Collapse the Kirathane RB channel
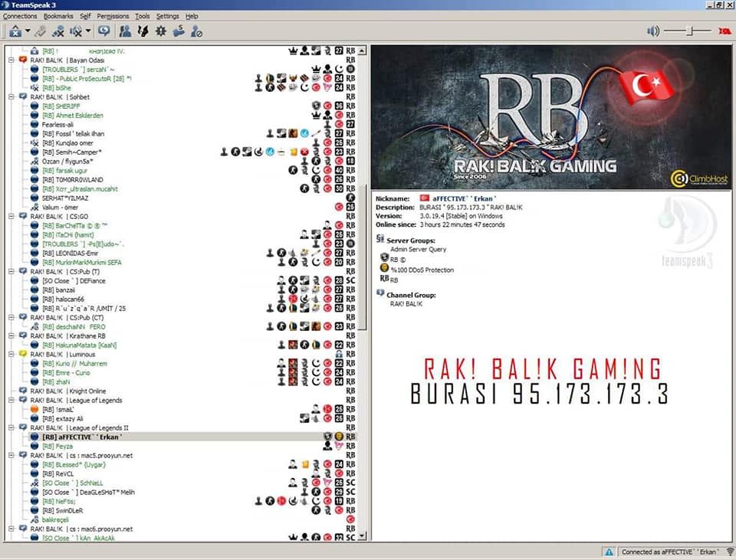 coord(11,336)
